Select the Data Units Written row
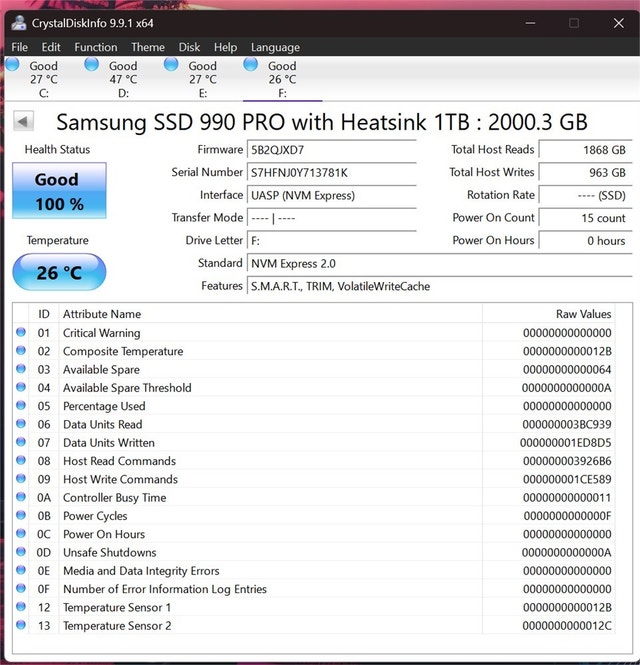Image resolution: width=640 pixels, height=665 pixels. (314, 443)
